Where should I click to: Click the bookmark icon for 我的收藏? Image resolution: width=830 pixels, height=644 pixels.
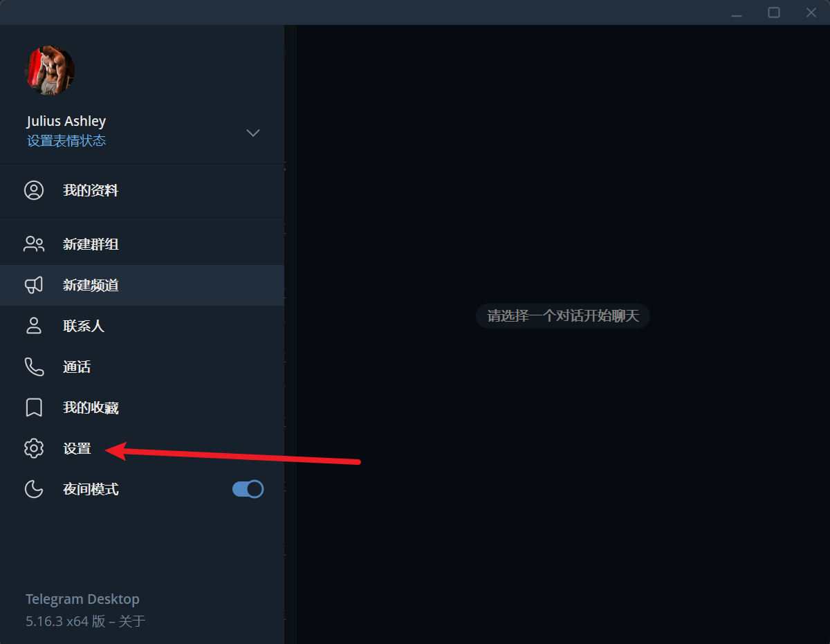pyautogui.click(x=34, y=407)
